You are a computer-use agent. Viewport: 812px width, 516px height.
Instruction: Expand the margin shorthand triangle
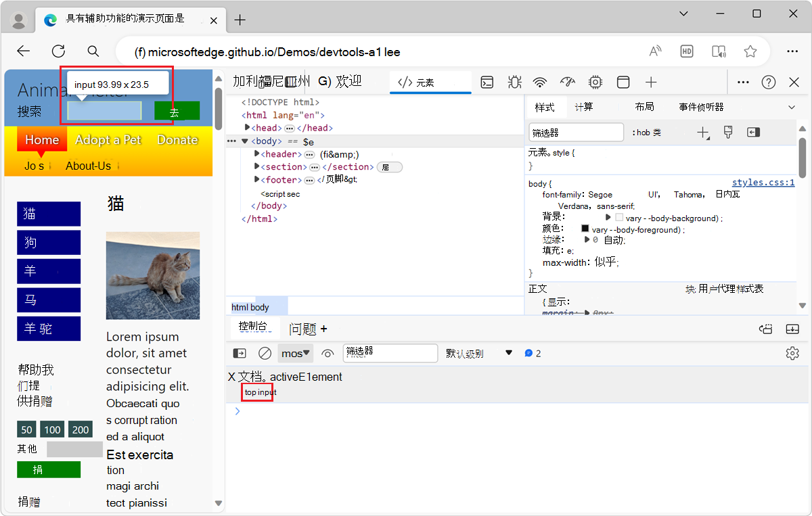point(587,239)
